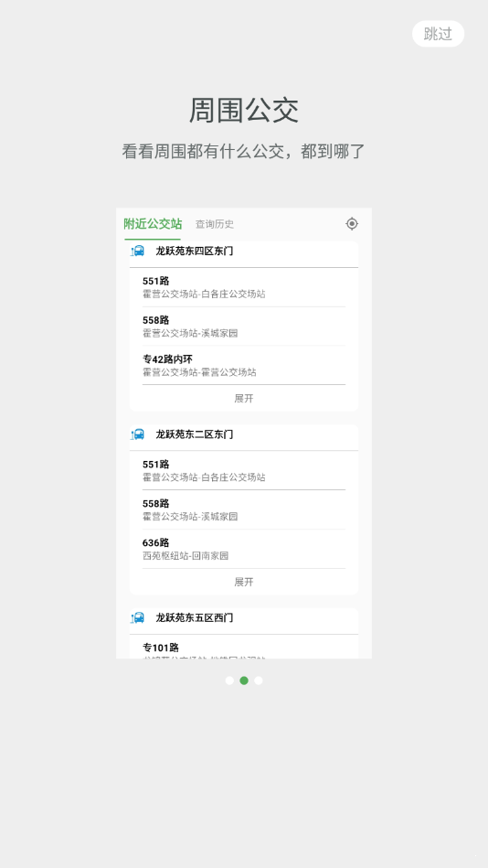Select the 龙跃苑东二区东门 station title
488x868 pixels.
(x=195, y=434)
